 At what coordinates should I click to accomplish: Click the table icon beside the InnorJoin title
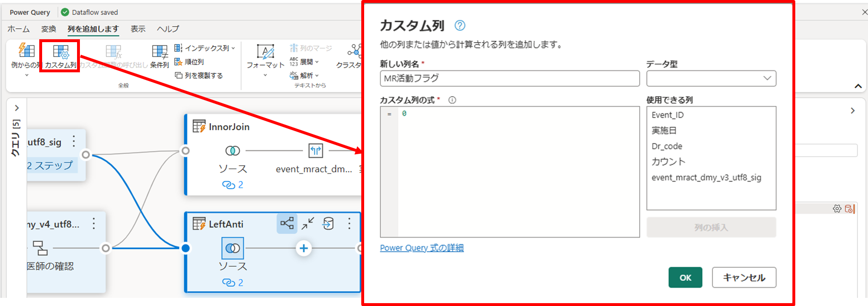199,126
